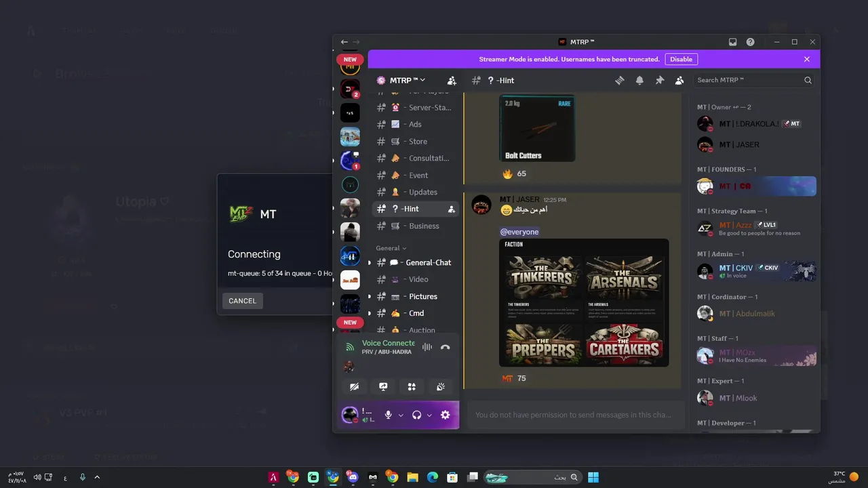This screenshot has width=868, height=488.
Task: Share your screen button in voice panel
Action: tap(383, 386)
